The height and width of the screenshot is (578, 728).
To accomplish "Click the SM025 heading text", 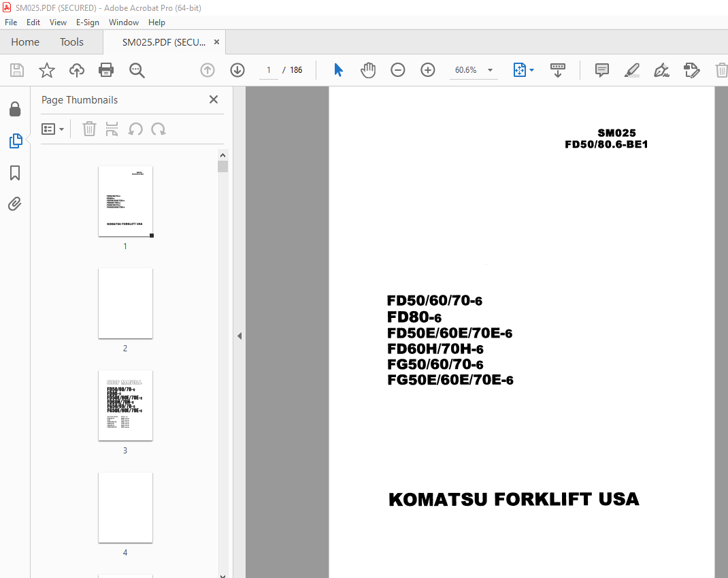I will (616, 133).
